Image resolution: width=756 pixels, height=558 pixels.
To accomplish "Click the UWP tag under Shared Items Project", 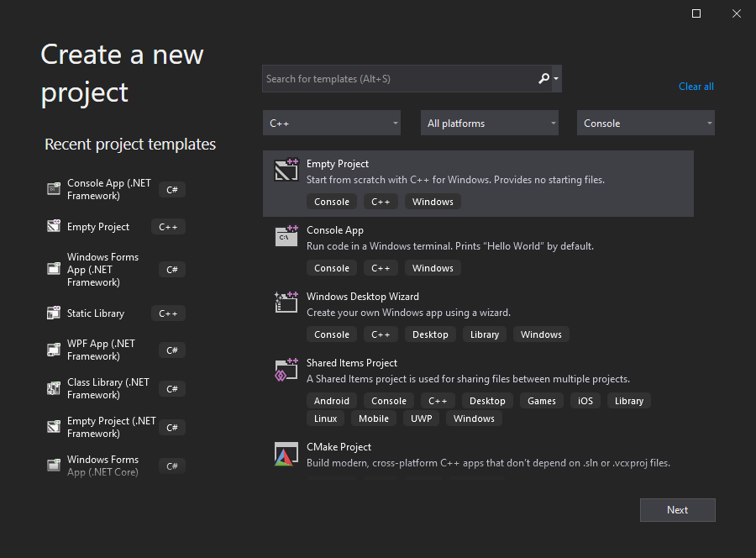I will (x=422, y=418).
